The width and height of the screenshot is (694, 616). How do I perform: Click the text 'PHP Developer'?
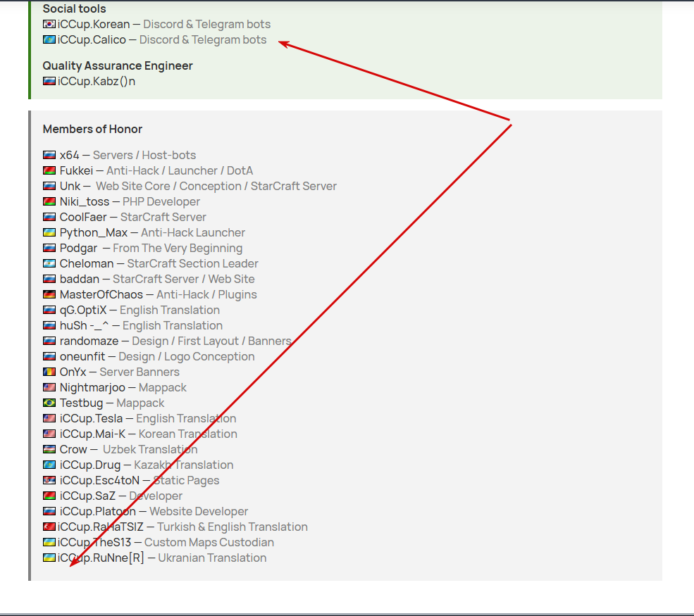[161, 201]
